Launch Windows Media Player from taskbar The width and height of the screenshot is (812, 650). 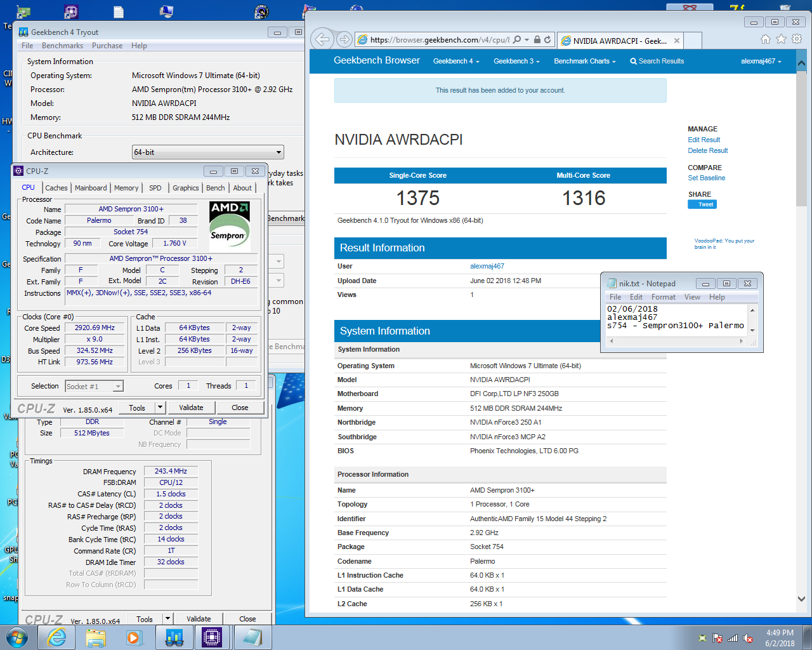[x=134, y=637]
